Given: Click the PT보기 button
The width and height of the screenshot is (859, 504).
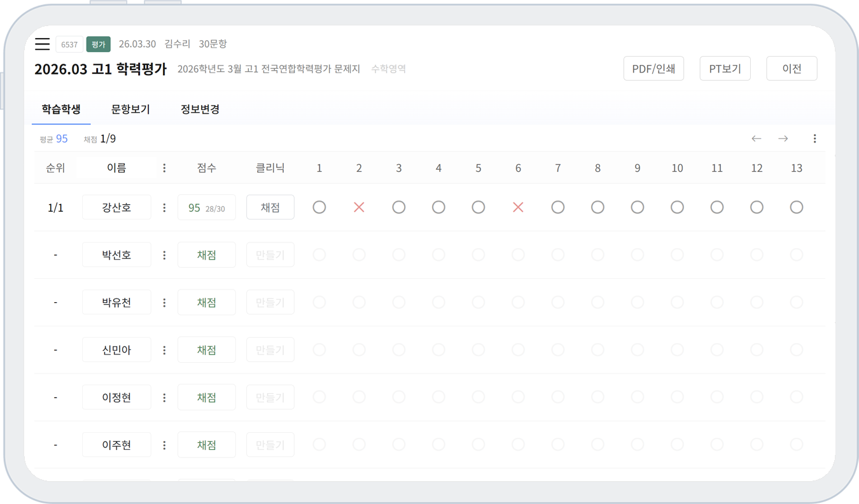Looking at the screenshot, I should [725, 69].
